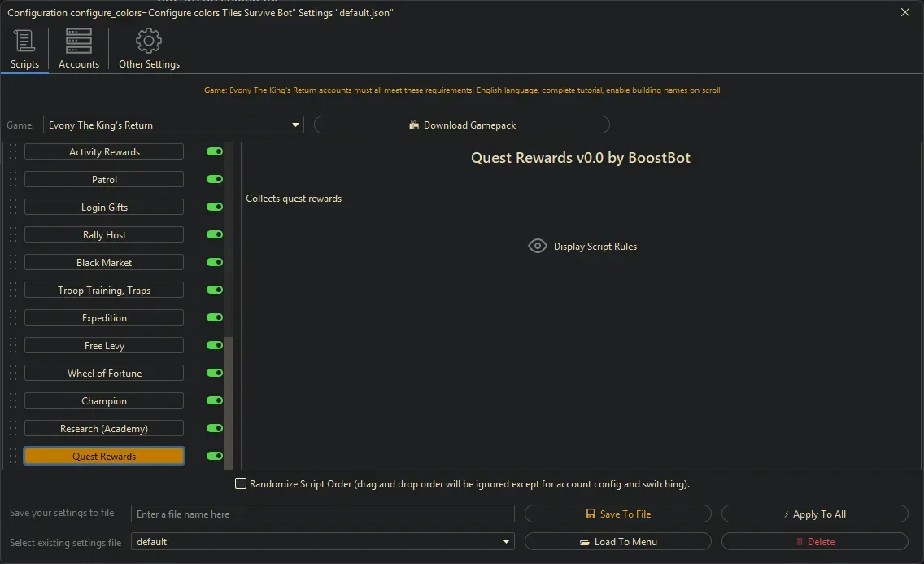Disable the Activity Rewards toggle
The height and width of the screenshot is (564, 924).
click(x=213, y=151)
